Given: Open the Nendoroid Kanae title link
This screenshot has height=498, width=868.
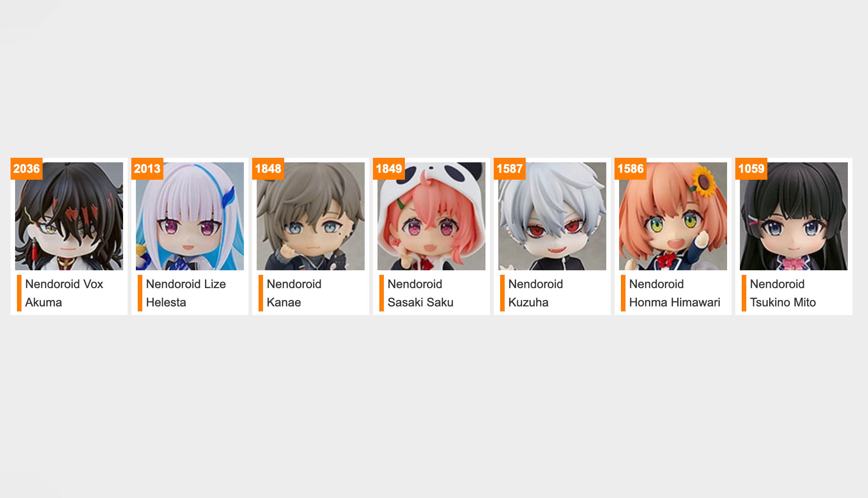Looking at the screenshot, I should coord(294,293).
